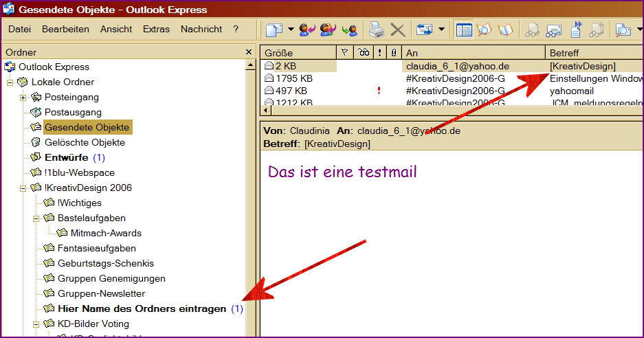Screen dimensions: 644x338
Task: Open the Ansicht menu
Action: click(116, 29)
